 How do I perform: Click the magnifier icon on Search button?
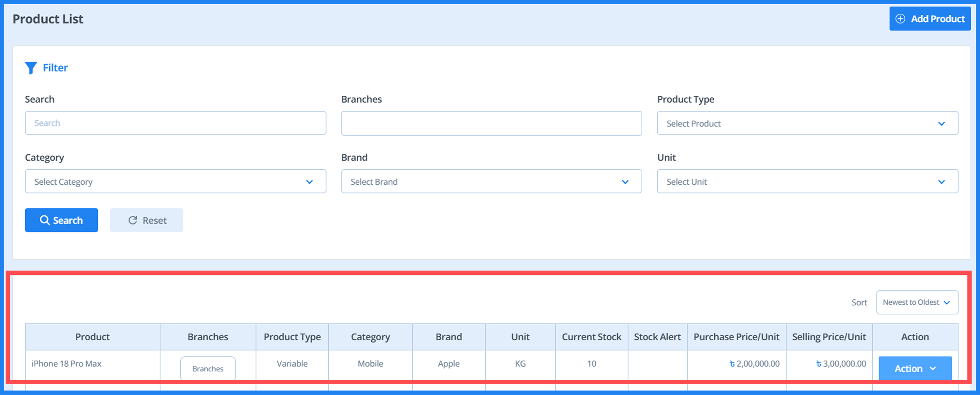click(44, 220)
